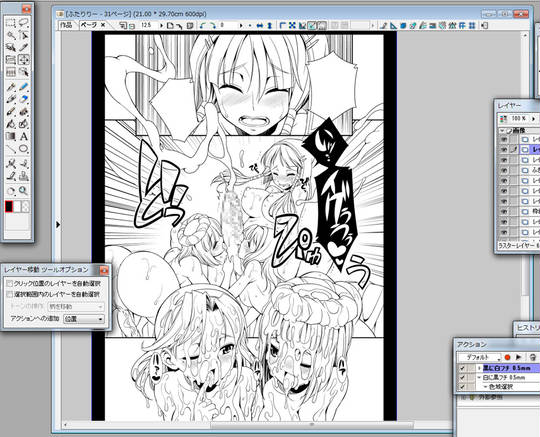The image size is (540, 437).
Task: Choose the black foreground color swatch
Action: [x=9, y=207]
